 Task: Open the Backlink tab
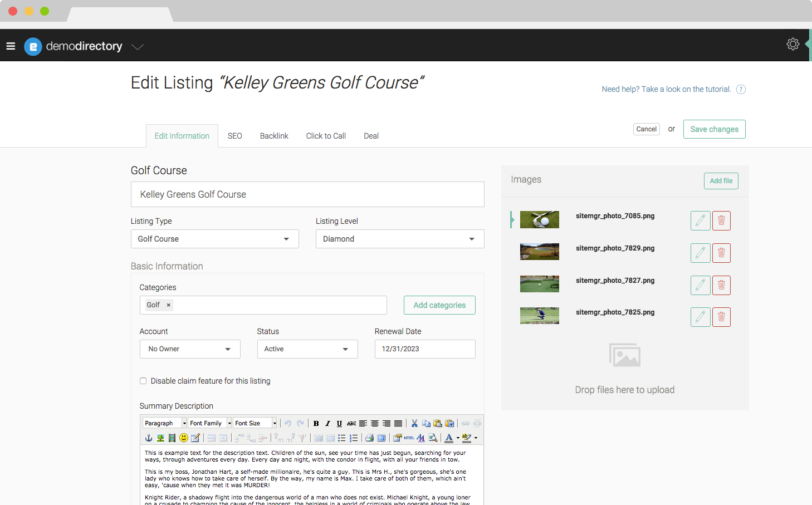[x=274, y=136]
